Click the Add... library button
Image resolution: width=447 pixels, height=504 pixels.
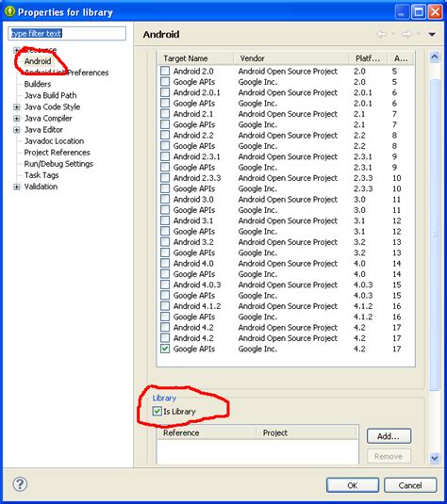coord(389,436)
